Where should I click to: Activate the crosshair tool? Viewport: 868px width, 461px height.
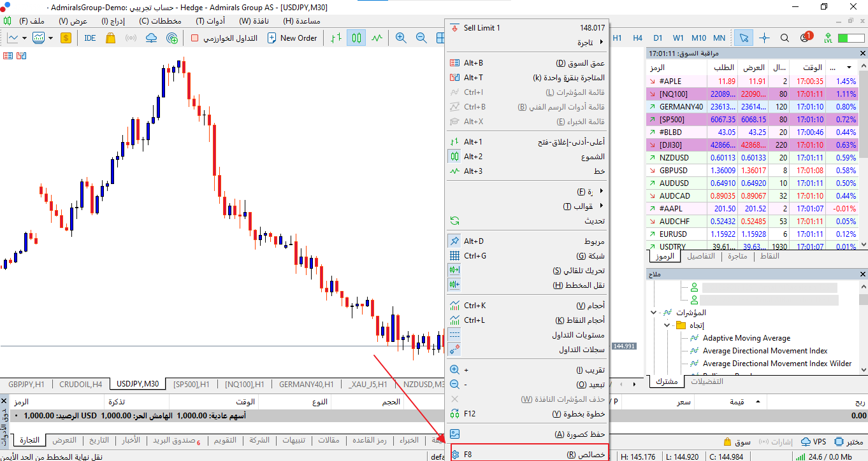pyautogui.click(x=765, y=38)
